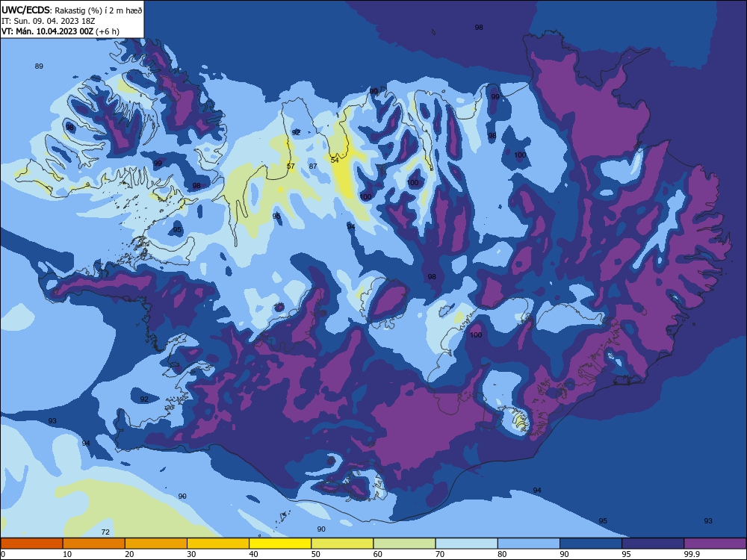Screen dimensions: 747x560
Task: Click the 'IT: Sun. 09. 04. 2023 18Z' line
Action: (46, 21)
